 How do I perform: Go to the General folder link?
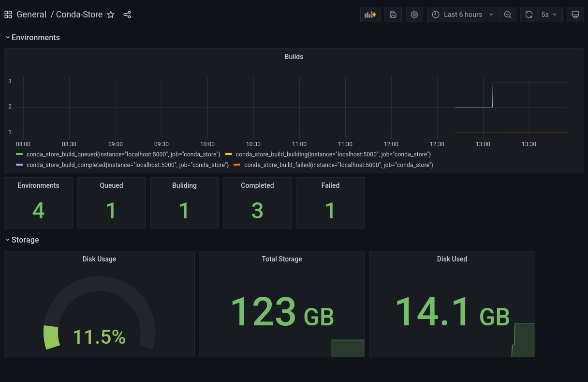pos(31,15)
